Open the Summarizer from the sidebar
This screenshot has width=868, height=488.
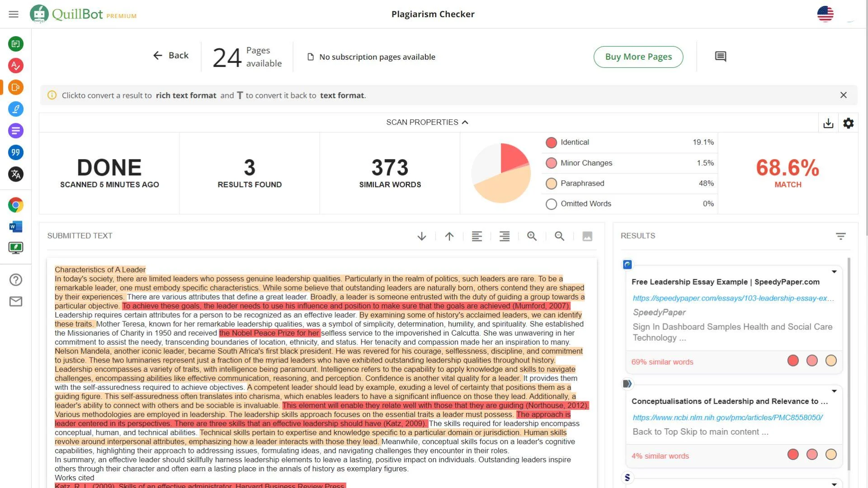(16, 131)
